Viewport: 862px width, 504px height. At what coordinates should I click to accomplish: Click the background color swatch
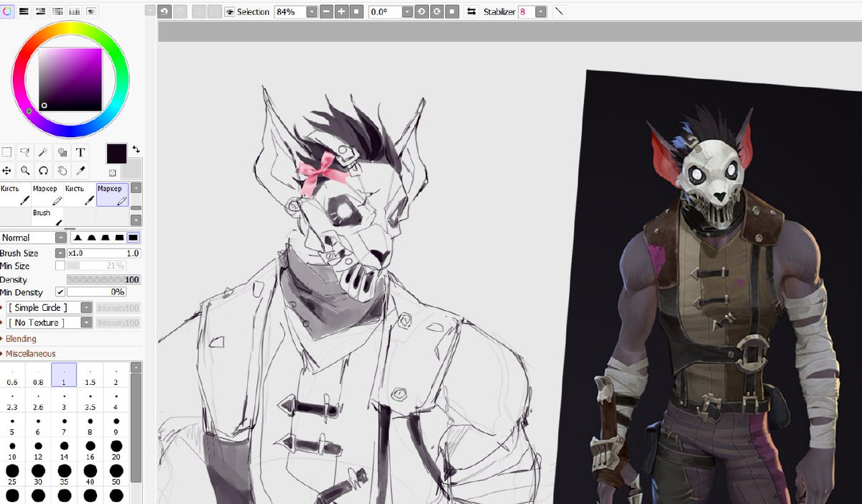coord(133,169)
